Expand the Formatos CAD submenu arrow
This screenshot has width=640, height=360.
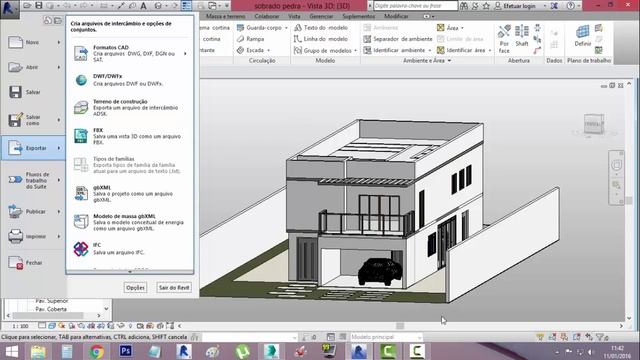coord(185,53)
